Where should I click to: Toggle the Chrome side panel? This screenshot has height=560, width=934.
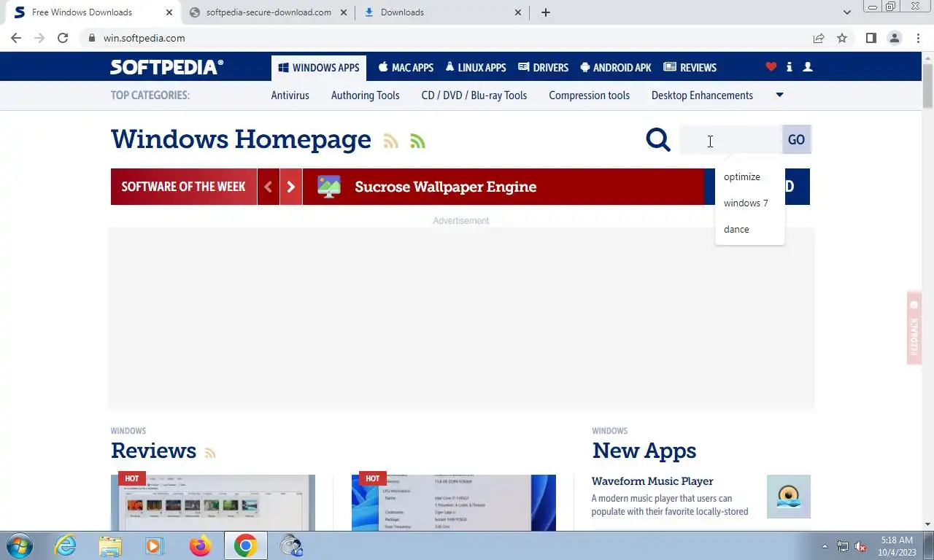(x=871, y=38)
